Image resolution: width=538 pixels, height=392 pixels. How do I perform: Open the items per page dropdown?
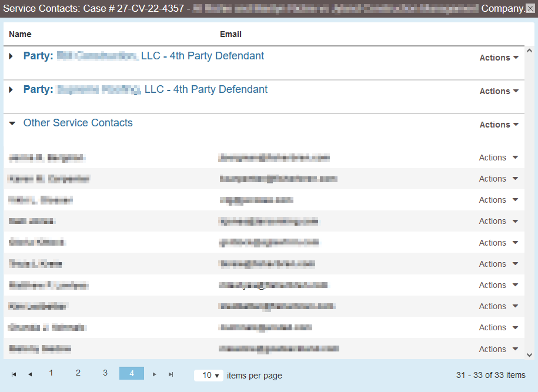point(209,375)
